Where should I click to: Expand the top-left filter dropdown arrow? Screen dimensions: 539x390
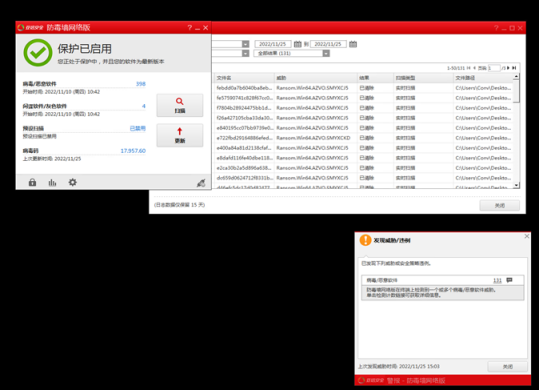[x=245, y=44]
